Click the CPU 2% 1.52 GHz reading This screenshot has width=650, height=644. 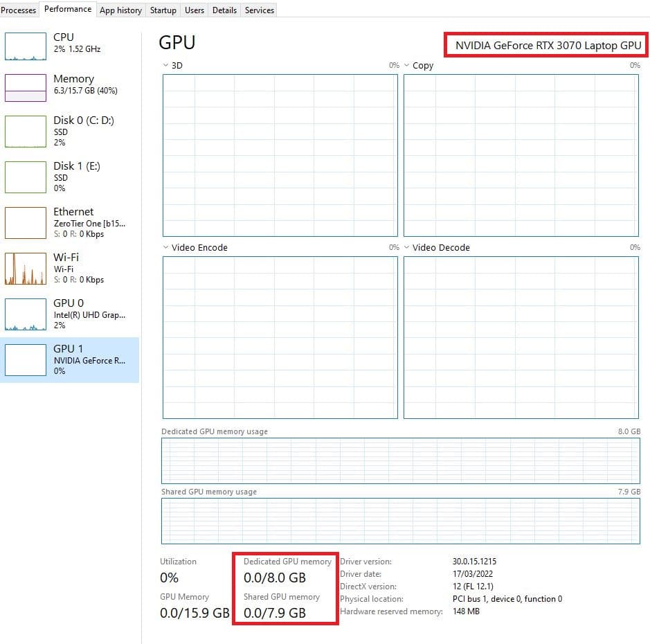pos(77,49)
